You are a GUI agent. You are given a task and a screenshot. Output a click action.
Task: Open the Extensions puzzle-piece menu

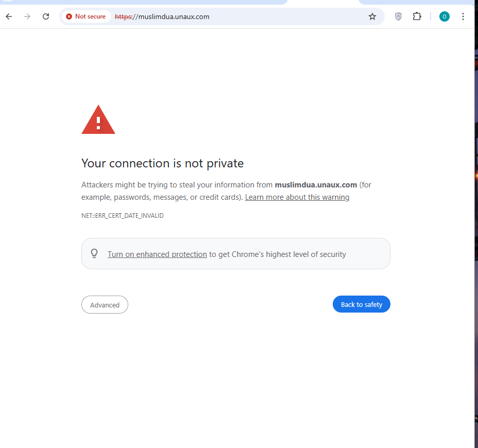[x=417, y=16]
